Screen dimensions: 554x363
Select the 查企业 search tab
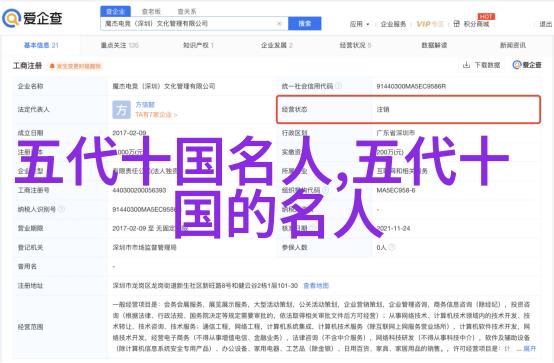[116, 12]
